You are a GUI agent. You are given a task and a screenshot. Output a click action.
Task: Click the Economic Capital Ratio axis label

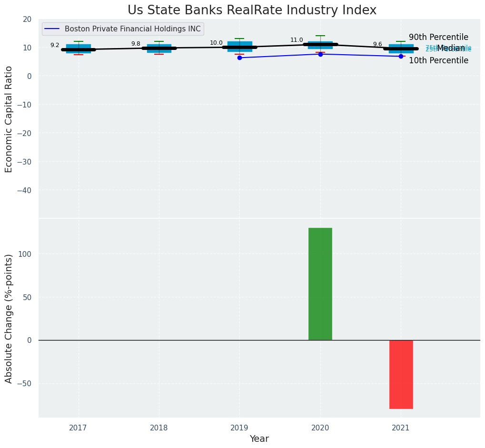point(9,119)
